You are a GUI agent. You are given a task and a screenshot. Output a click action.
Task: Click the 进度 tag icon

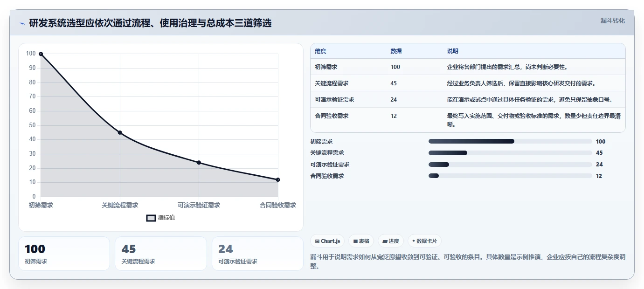click(385, 241)
